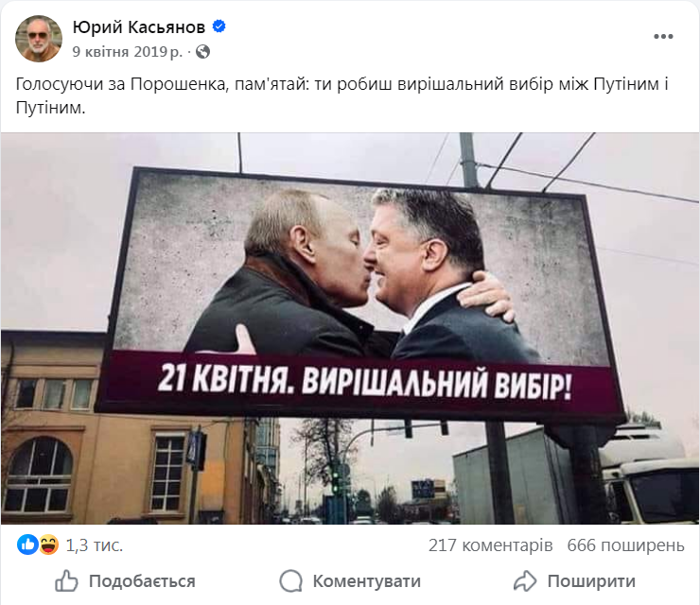Screen dimensions: 700x605
Task: Click the globe public audience icon
Action: click(202, 52)
